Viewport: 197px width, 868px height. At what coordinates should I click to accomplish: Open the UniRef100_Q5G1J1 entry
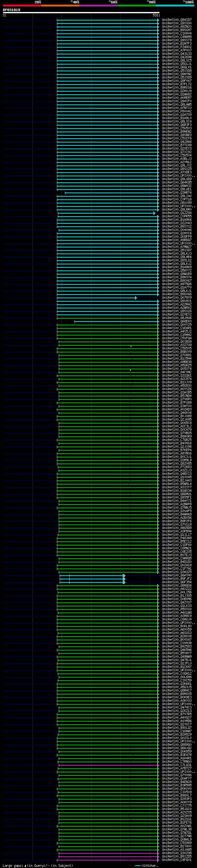[x=176, y=64]
